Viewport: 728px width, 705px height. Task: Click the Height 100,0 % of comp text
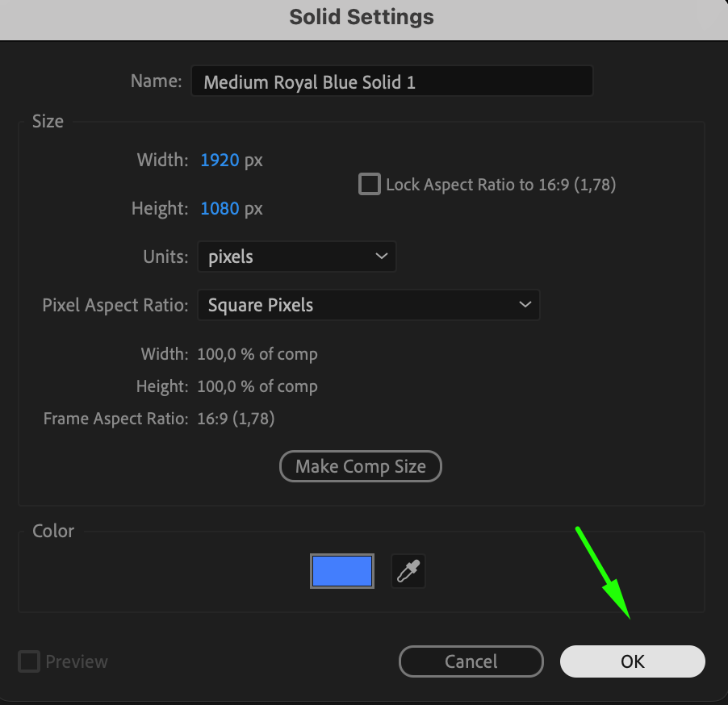(257, 386)
